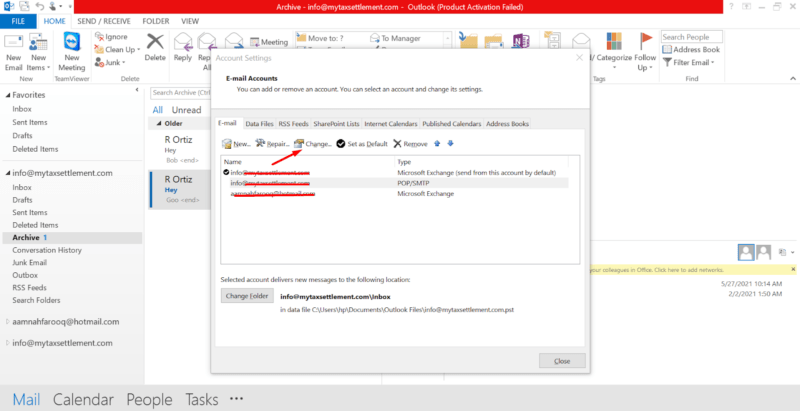Viewport: 800px width, 411px height.
Task: Switch to the SEND / RECEIVE tab
Action: coord(104,21)
